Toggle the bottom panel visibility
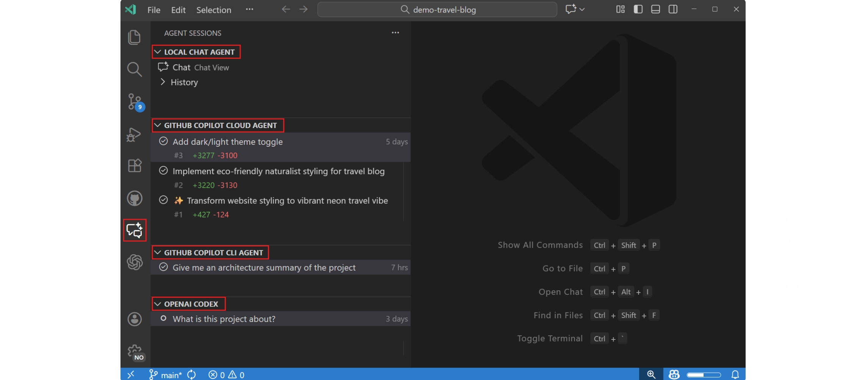Screen dimensions: 868x380 (x=655, y=9)
